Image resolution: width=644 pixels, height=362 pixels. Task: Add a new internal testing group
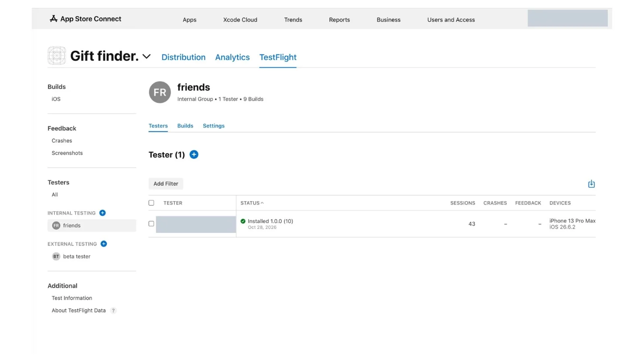(103, 213)
